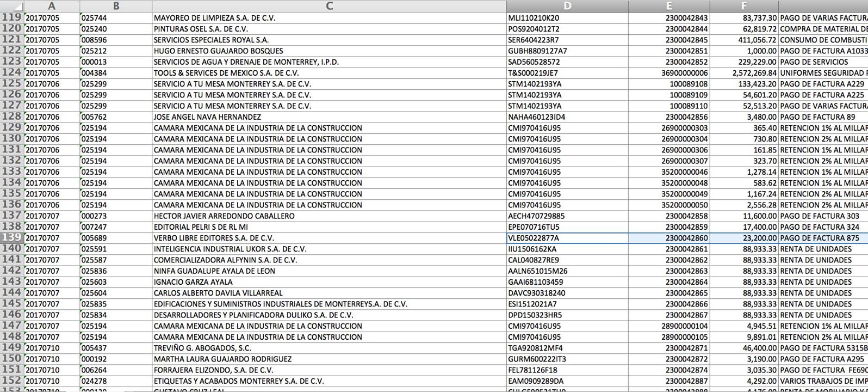Select the PINTURAS OSEL S.A. DE C.V. cell
Image resolution: width=868 pixels, height=392 pixels.
coord(329,29)
